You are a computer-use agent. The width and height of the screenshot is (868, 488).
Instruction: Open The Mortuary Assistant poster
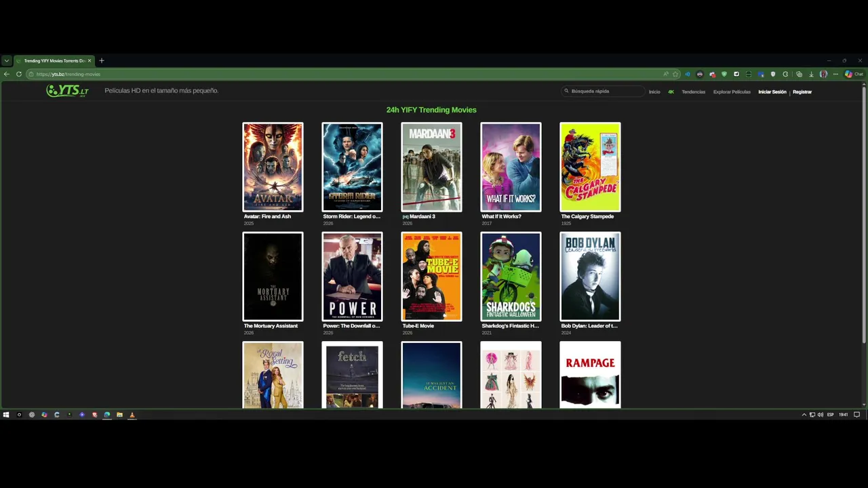click(273, 277)
